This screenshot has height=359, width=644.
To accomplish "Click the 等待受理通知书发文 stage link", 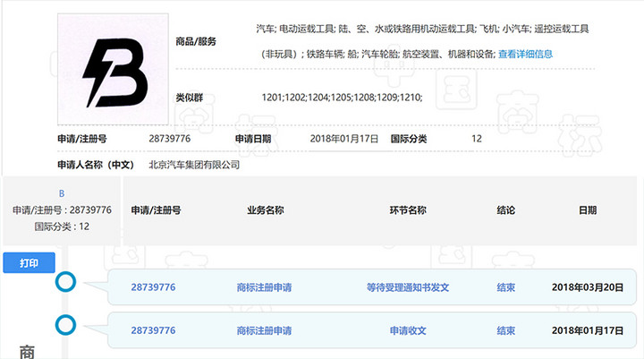I will click(x=408, y=287).
